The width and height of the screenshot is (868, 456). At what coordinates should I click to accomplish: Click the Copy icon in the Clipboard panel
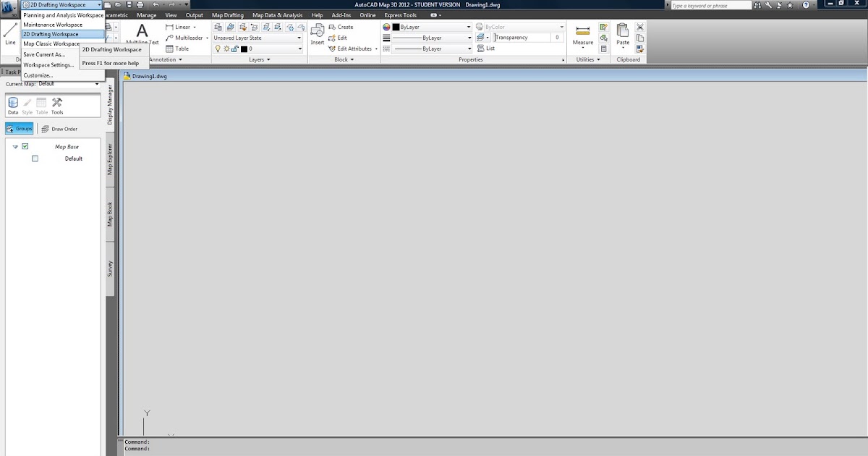pos(639,38)
